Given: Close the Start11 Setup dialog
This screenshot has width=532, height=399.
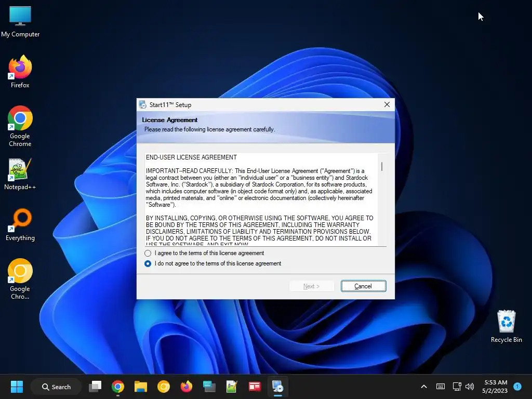Looking at the screenshot, I should (387, 104).
